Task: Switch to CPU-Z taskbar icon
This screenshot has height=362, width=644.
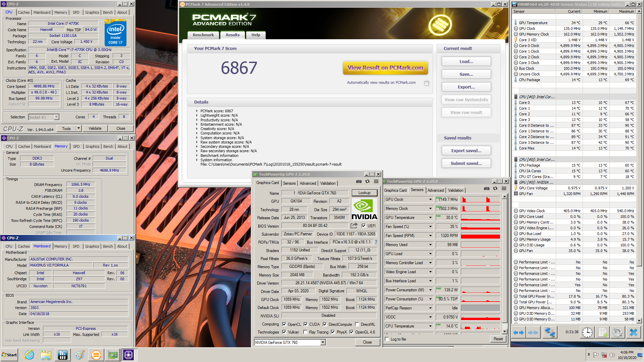Action: (x=128, y=355)
